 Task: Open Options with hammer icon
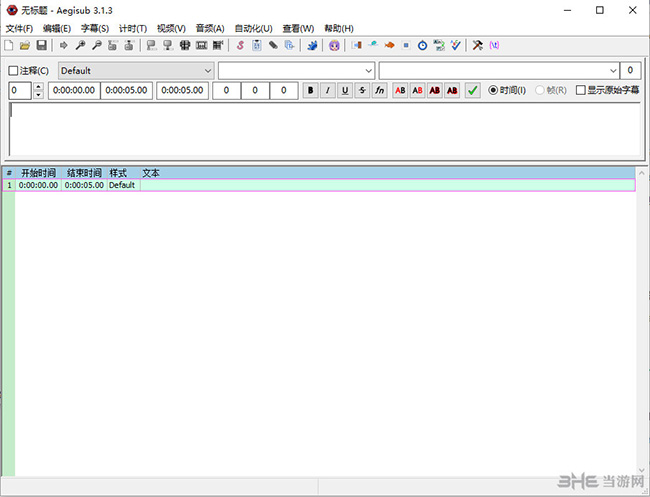(478, 45)
